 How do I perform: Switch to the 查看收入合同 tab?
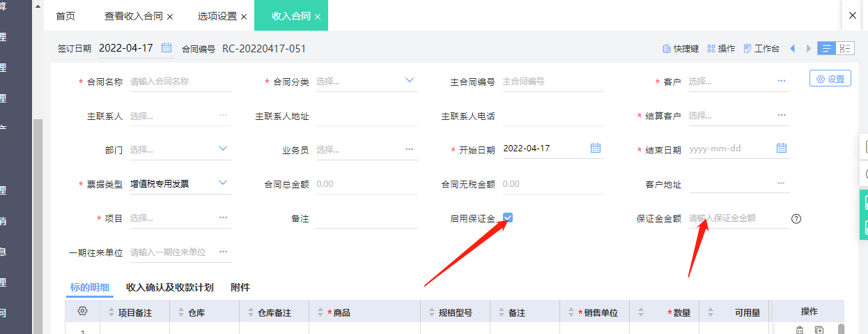pos(134,16)
